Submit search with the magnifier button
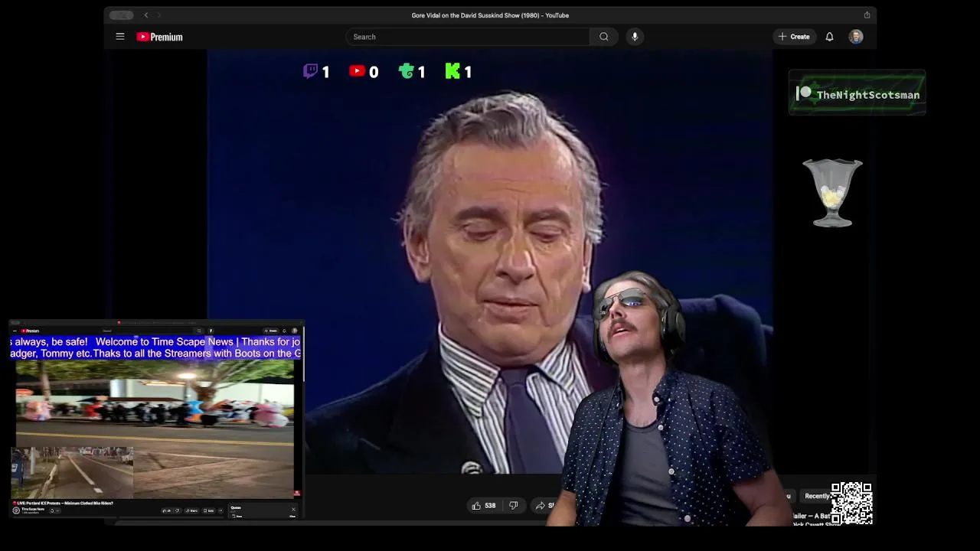 click(x=604, y=37)
